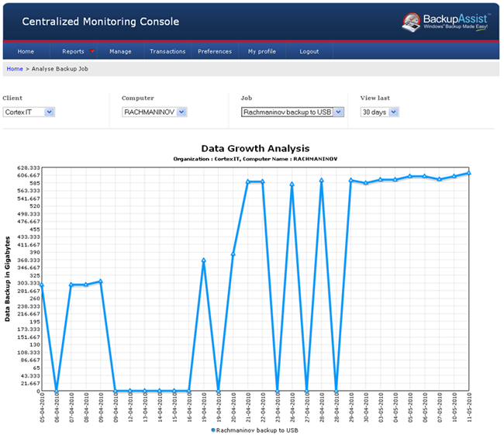Click the Analyse Backup Job breadcrumb text

[x=60, y=69]
